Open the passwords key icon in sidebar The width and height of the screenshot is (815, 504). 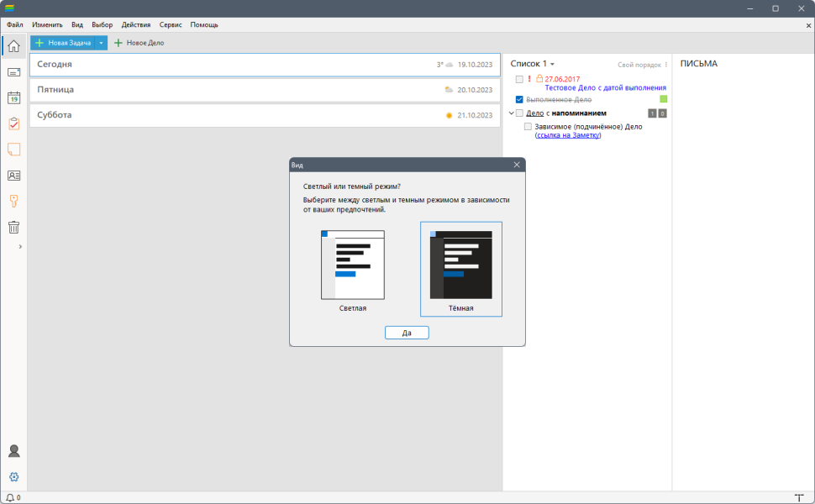[14, 201]
